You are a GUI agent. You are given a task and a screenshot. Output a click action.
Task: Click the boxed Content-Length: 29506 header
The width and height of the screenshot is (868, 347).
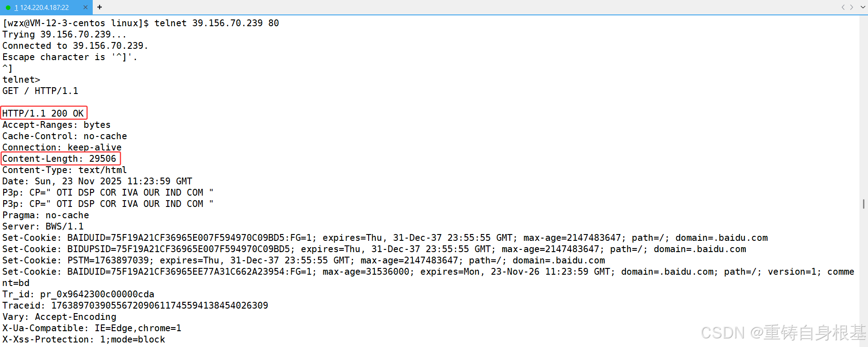pyautogui.click(x=60, y=159)
